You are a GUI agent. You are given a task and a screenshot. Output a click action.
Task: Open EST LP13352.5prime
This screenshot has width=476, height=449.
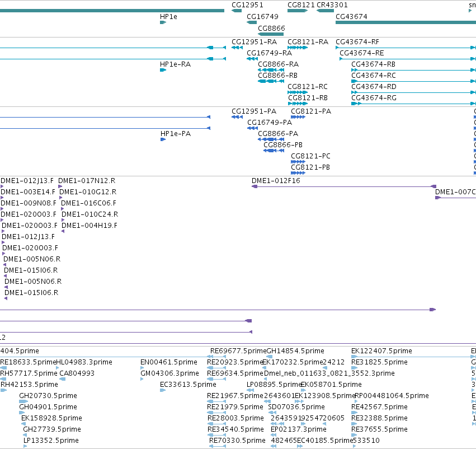(51, 441)
